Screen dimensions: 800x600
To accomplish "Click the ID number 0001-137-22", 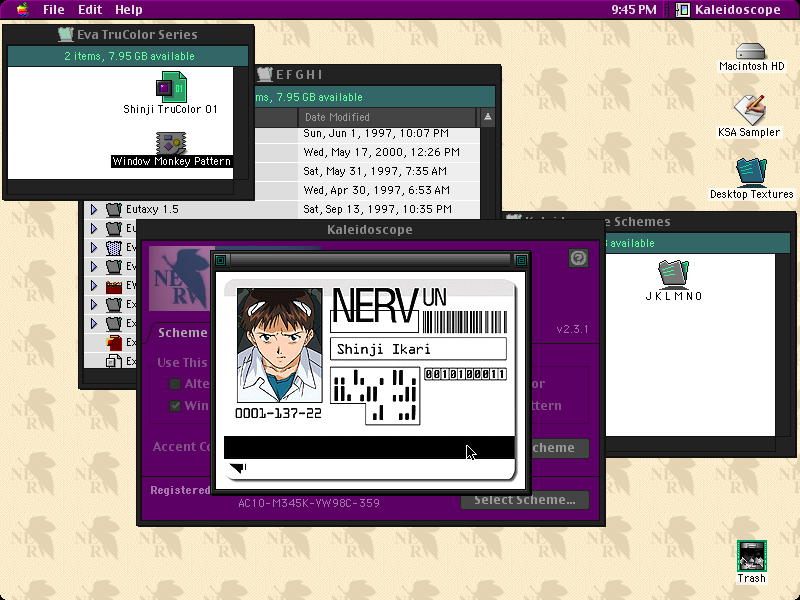I will coord(278,413).
